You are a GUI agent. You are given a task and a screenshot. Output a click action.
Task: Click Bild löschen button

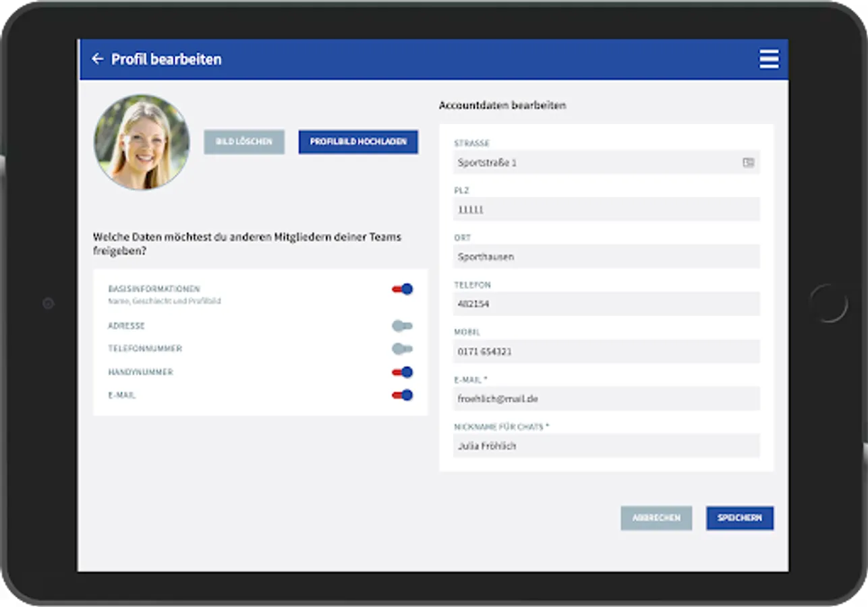[244, 142]
